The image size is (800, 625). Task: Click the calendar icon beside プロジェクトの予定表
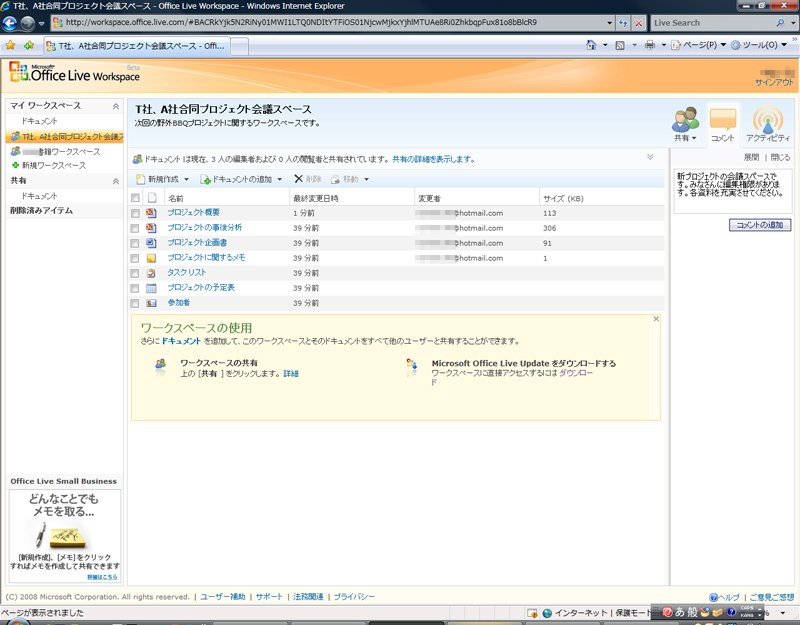151,288
